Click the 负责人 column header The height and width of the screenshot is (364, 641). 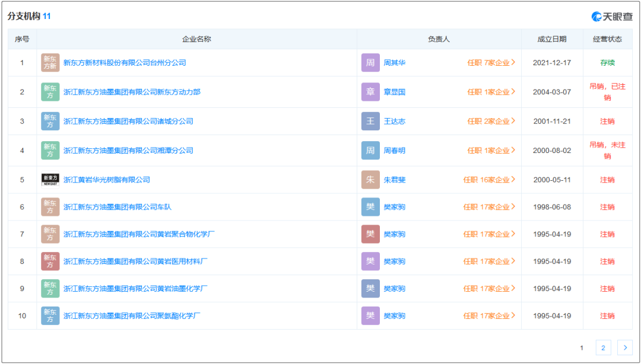(x=439, y=39)
